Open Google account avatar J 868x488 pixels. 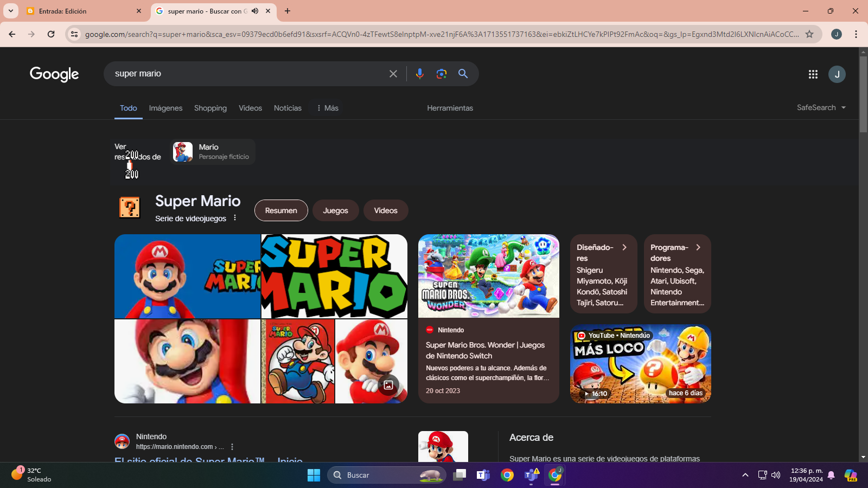coord(837,74)
